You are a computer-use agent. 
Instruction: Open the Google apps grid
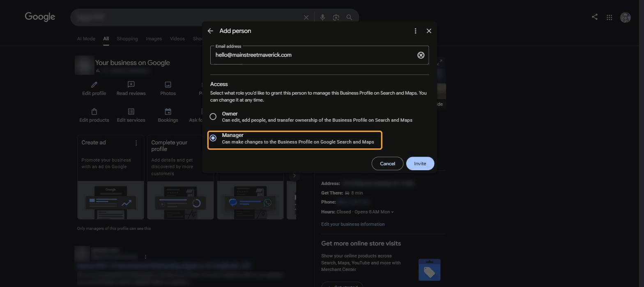coord(609,17)
